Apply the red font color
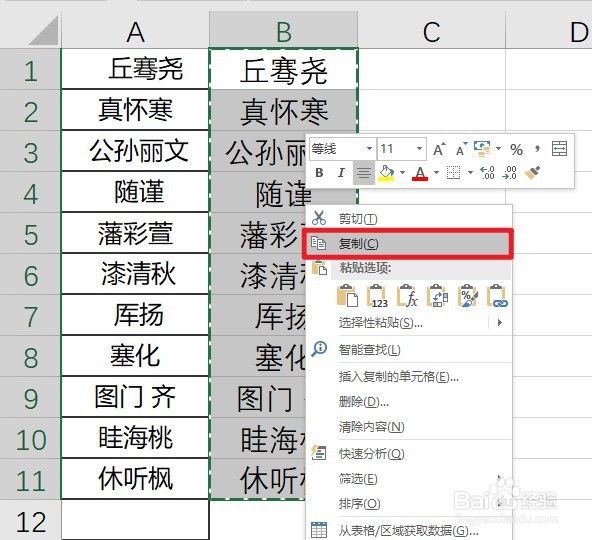The width and height of the screenshot is (592, 540). click(x=420, y=173)
